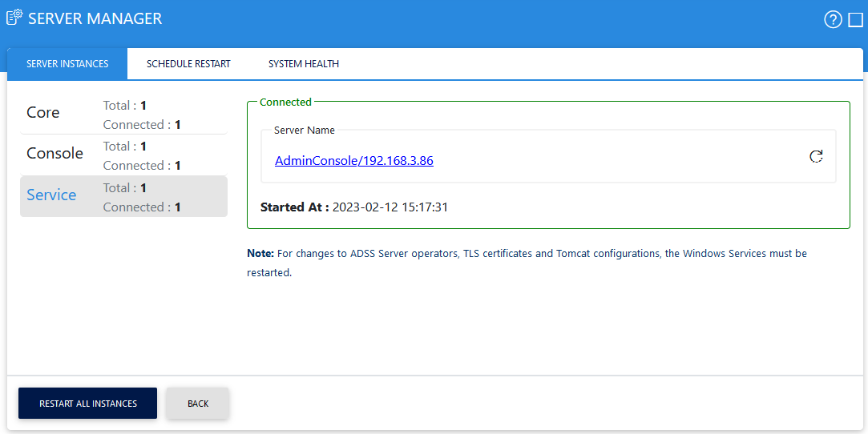The image size is (868, 434).
Task: Click the Total count beside Core
Action: pyautogui.click(x=125, y=105)
